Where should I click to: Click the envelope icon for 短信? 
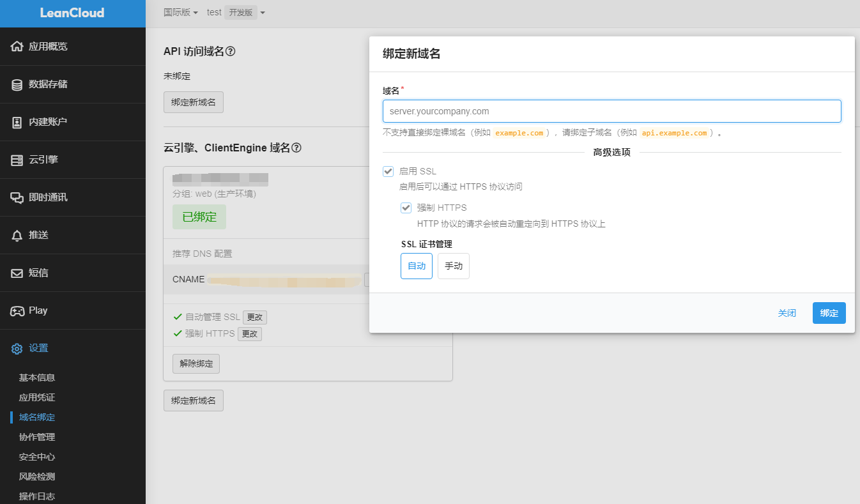pos(17,273)
